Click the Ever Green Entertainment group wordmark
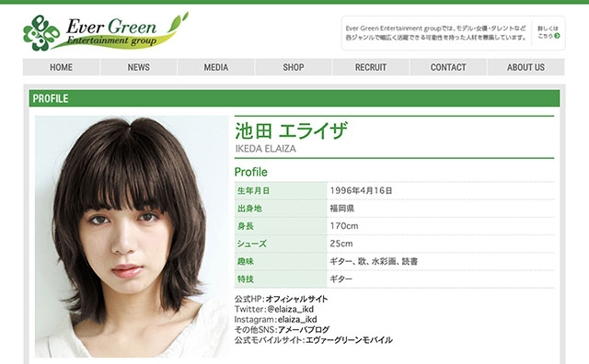 pos(111,32)
